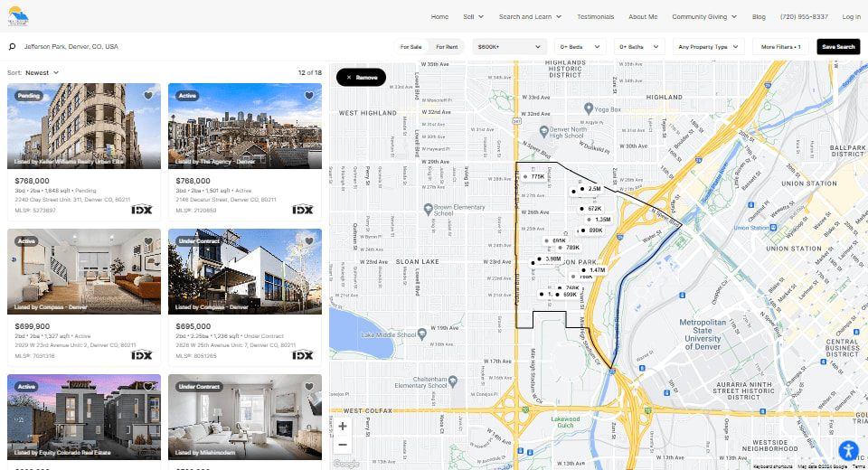Click the 775K map marker
This screenshot has height=470, width=868.
(x=533, y=176)
